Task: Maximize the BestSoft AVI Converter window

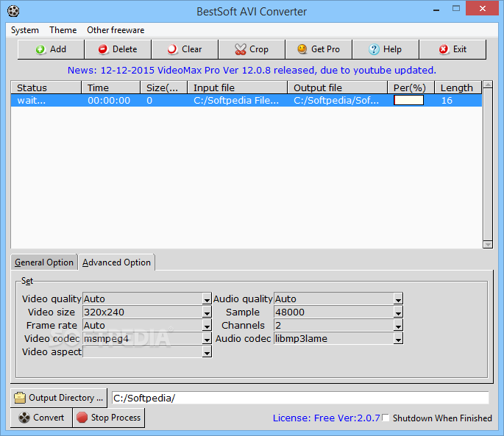Action: [x=455, y=9]
